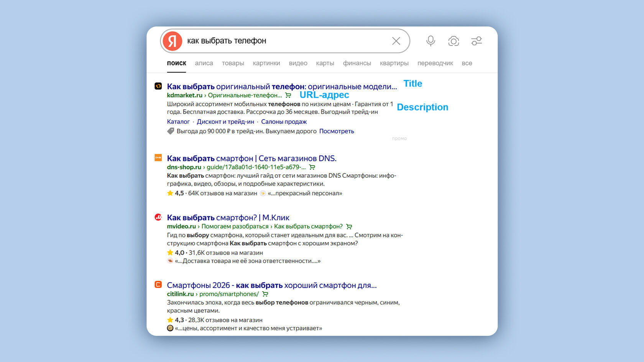Click the star rating icon for Citilink result
This screenshot has height=362, width=644.
coord(170,320)
